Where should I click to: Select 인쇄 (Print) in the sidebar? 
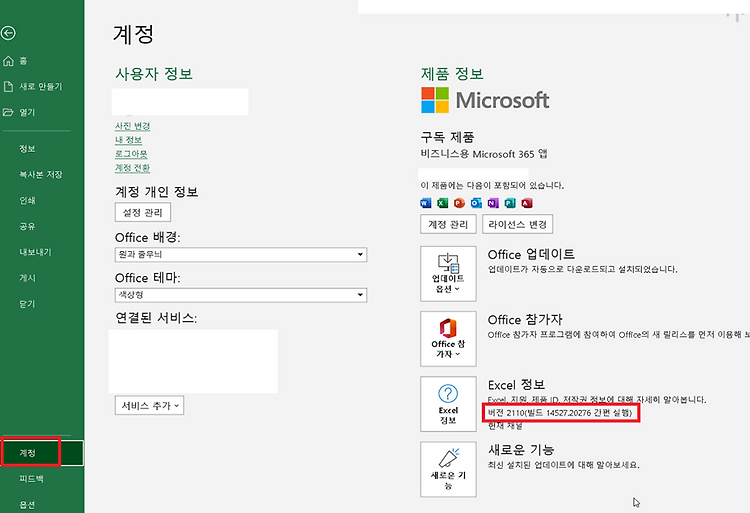click(27, 200)
